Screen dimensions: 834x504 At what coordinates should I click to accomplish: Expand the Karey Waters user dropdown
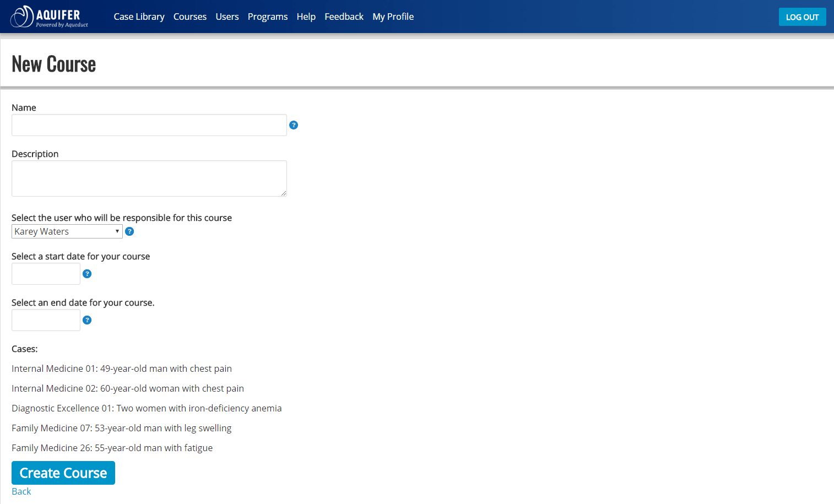[67, 231]
